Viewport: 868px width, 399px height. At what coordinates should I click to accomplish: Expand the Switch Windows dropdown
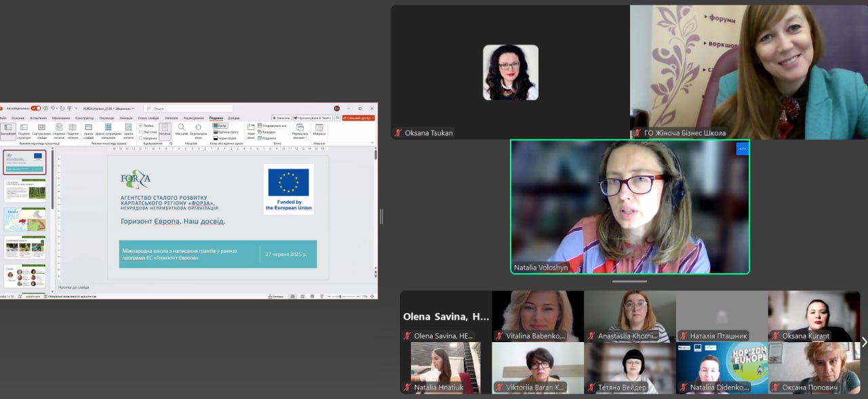click(300, 131)
